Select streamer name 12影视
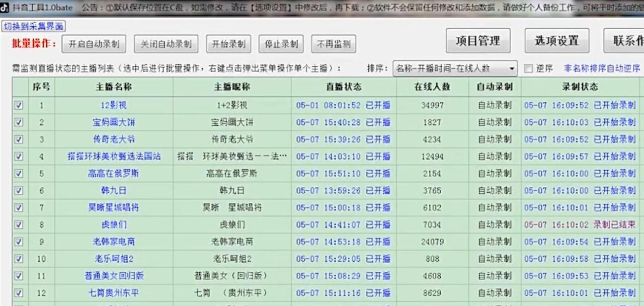 [114, 105]
